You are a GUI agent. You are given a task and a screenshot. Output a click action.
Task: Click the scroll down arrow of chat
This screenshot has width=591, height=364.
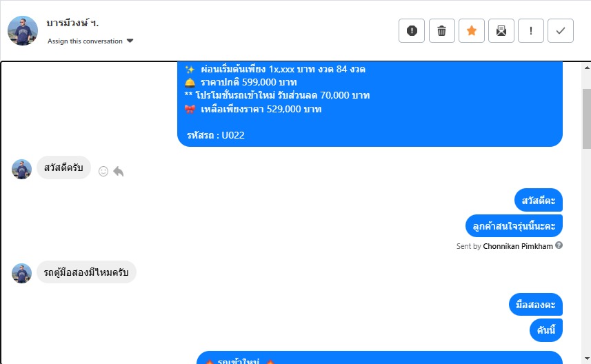point(587,358)
